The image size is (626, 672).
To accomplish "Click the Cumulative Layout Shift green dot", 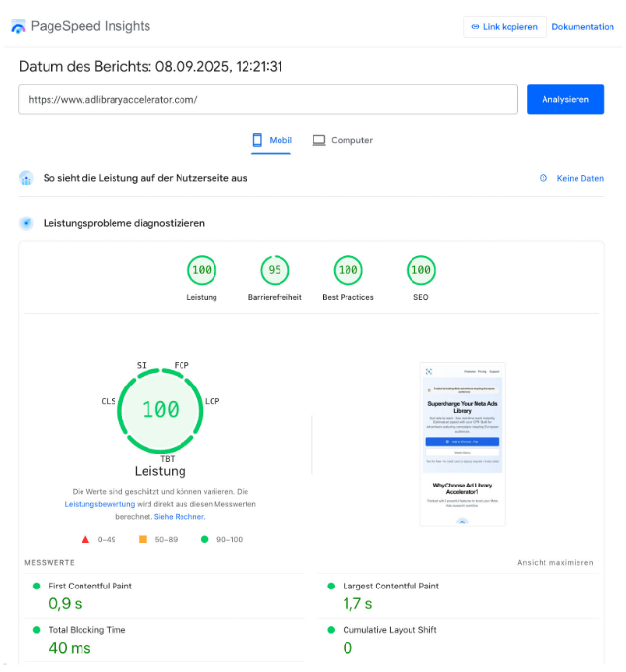I will pos(331,630).
